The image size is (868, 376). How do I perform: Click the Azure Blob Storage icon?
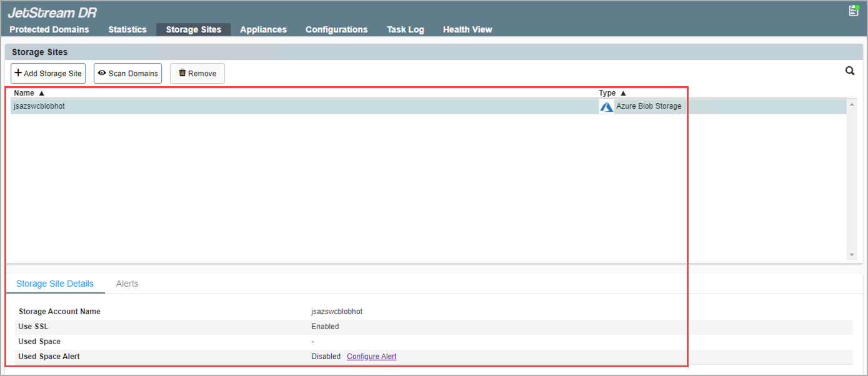tap(606, 107)
